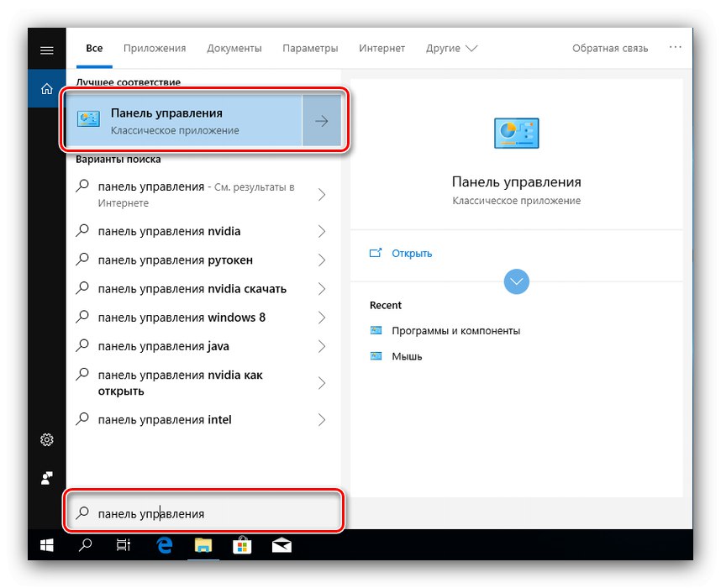Image resolution: width=721 pixels, height=588 pixels.
Task: Click Обратная связь at the top right
Action: coord(609,48)
